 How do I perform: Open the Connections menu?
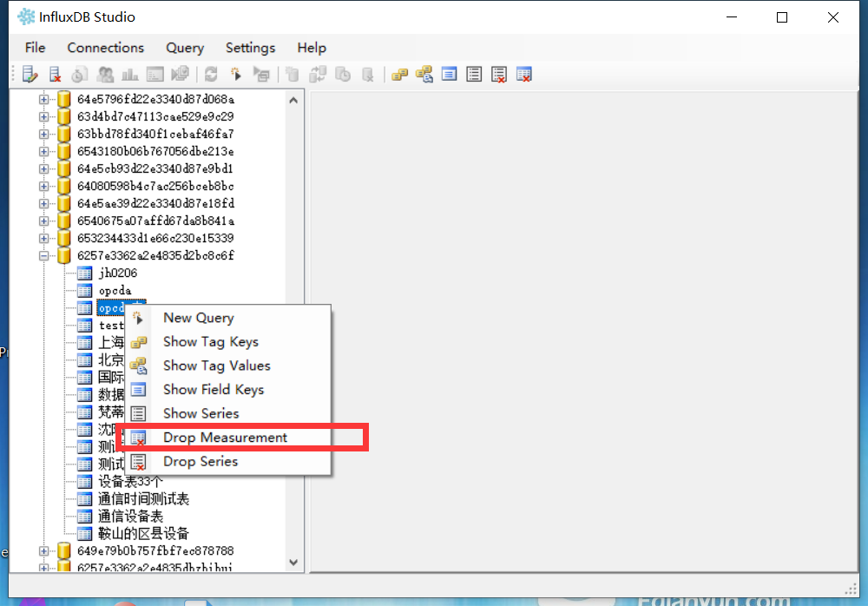pos(106,48)
